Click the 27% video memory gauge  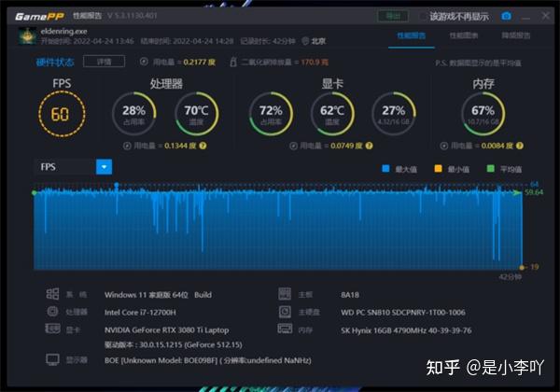pyautogui.click(x=394, y=114)
